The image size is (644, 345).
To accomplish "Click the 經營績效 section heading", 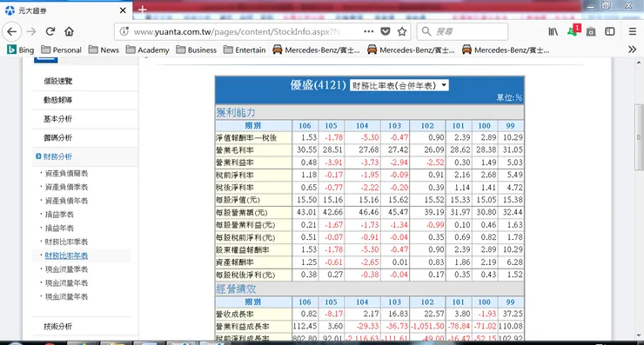I will tap(236, 289).
